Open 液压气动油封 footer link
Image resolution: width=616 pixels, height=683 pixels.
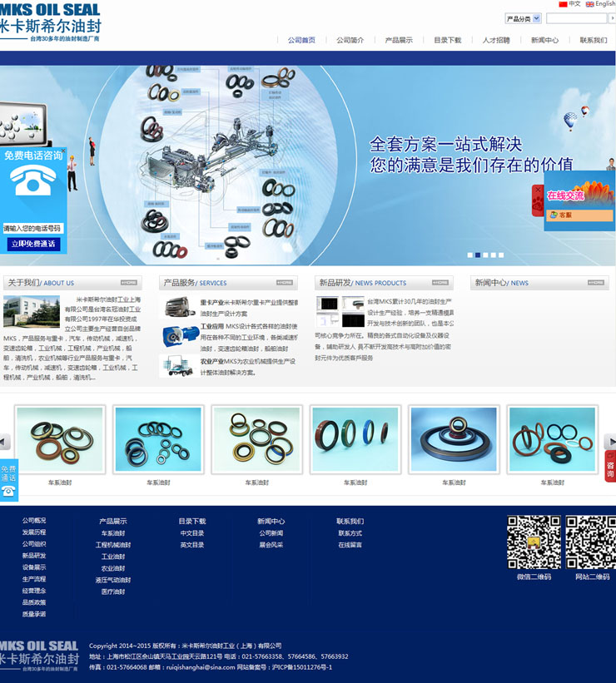point(113,580)
